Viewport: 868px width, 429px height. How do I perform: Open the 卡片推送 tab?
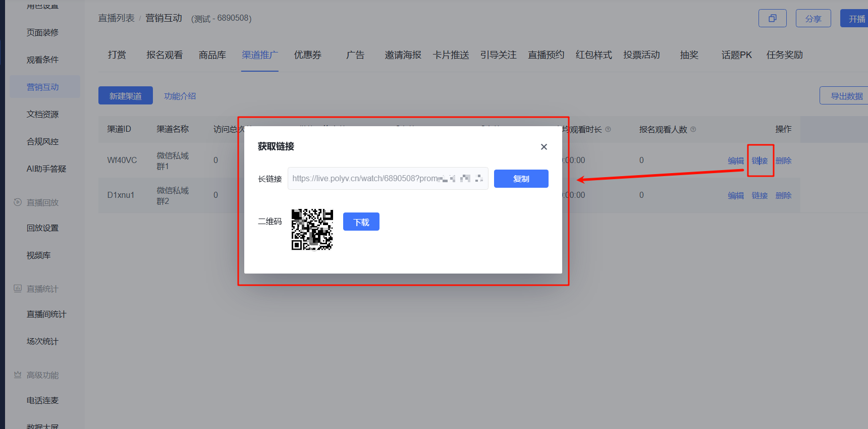[x=451, y=55]
